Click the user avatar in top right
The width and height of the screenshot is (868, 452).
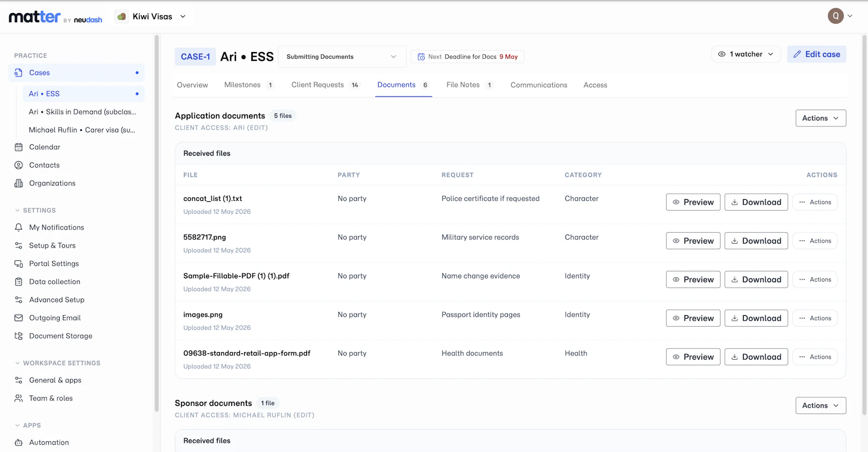coord(835,16)
